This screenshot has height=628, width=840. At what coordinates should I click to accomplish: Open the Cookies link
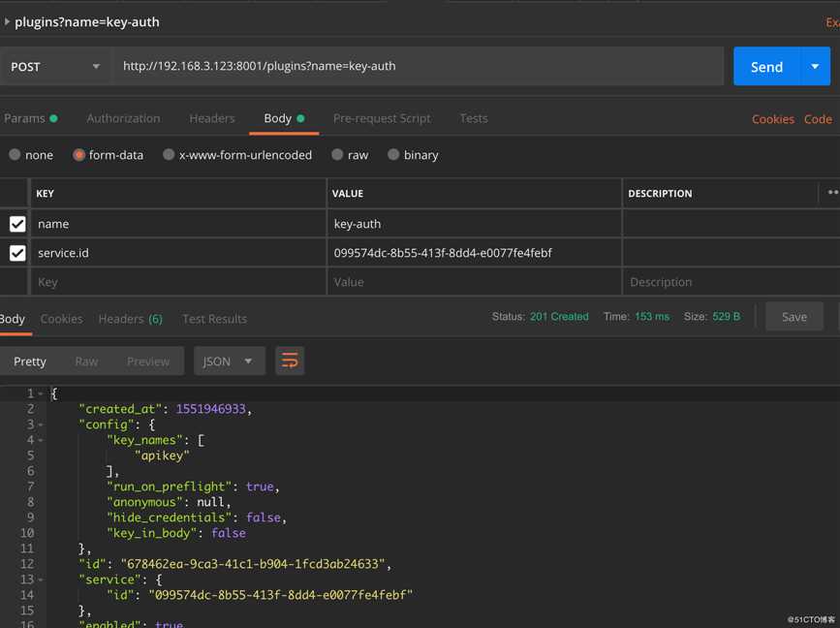point(772,119)
